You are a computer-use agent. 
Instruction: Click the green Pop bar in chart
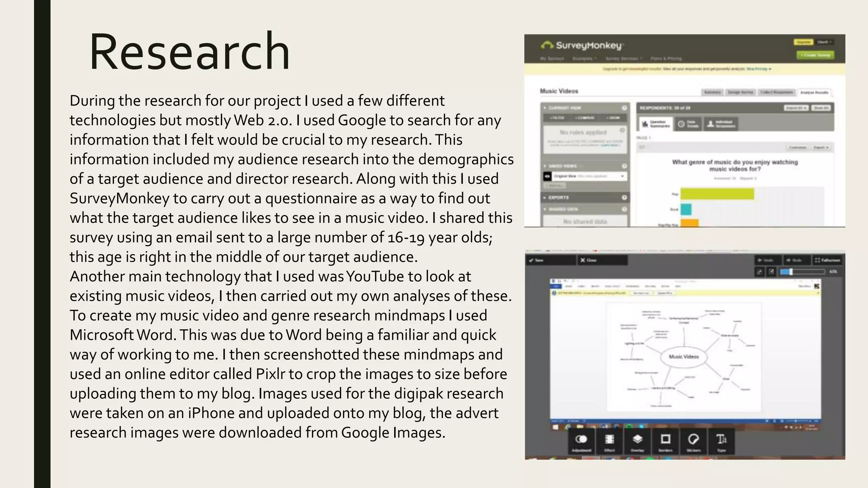[717, 194]
